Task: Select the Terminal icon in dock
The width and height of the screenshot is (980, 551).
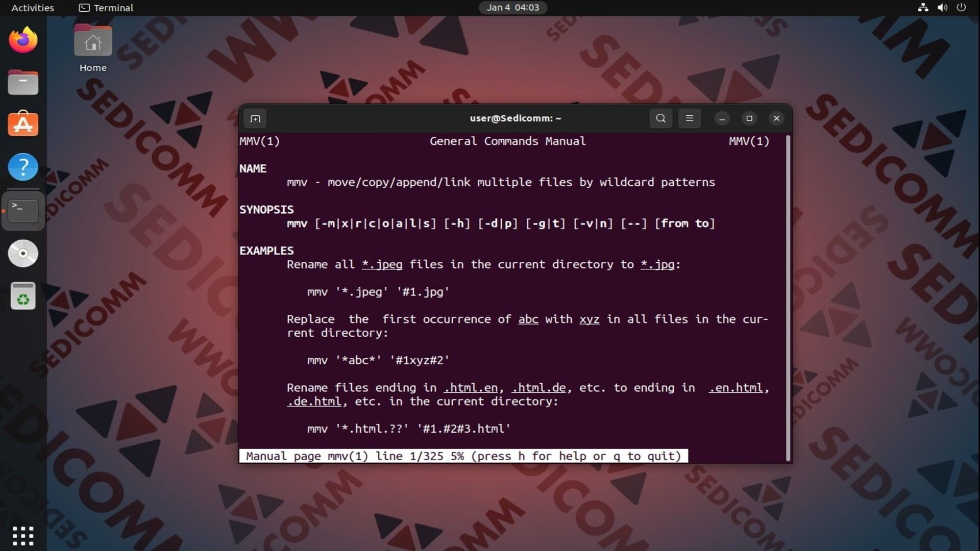Action: click(x=23, y=210)
